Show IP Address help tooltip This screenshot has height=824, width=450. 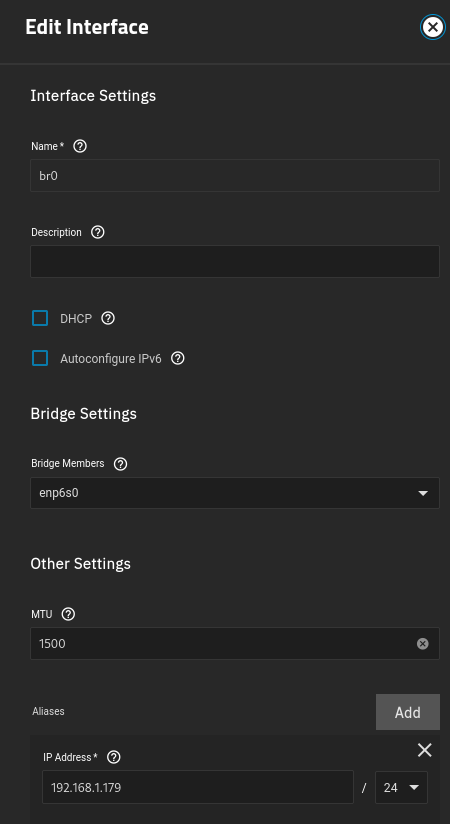[114, 757]
